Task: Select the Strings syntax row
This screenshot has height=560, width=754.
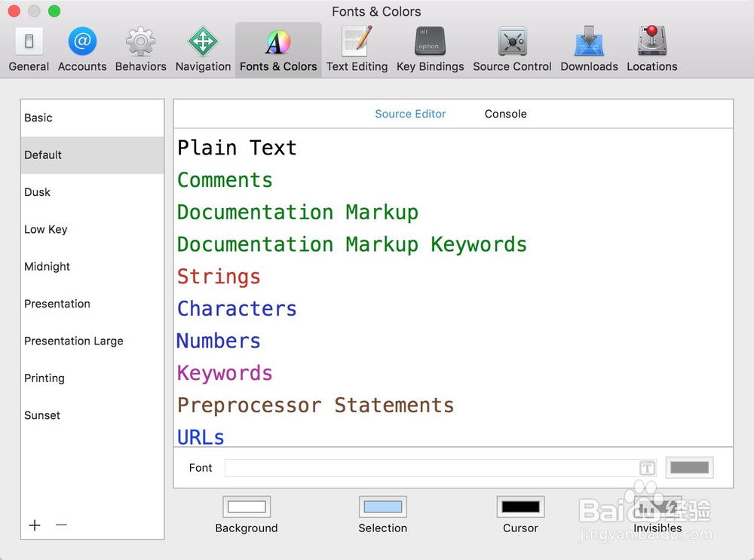Action: tap(453, 277)
